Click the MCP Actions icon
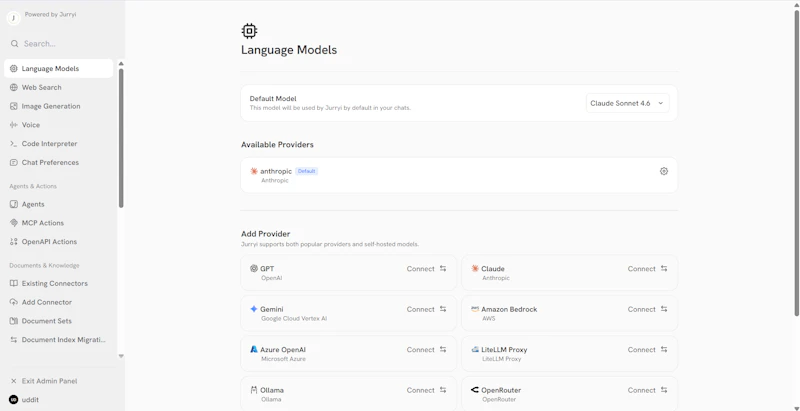Viewport: 800px width, 411px height. pyautogui.click(x=14, y=223)
